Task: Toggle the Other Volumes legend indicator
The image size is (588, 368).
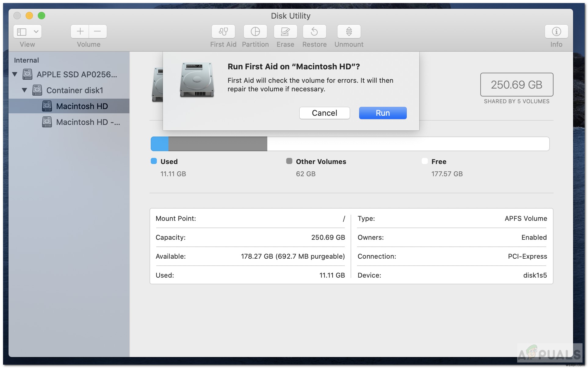Action: point(289,161)
